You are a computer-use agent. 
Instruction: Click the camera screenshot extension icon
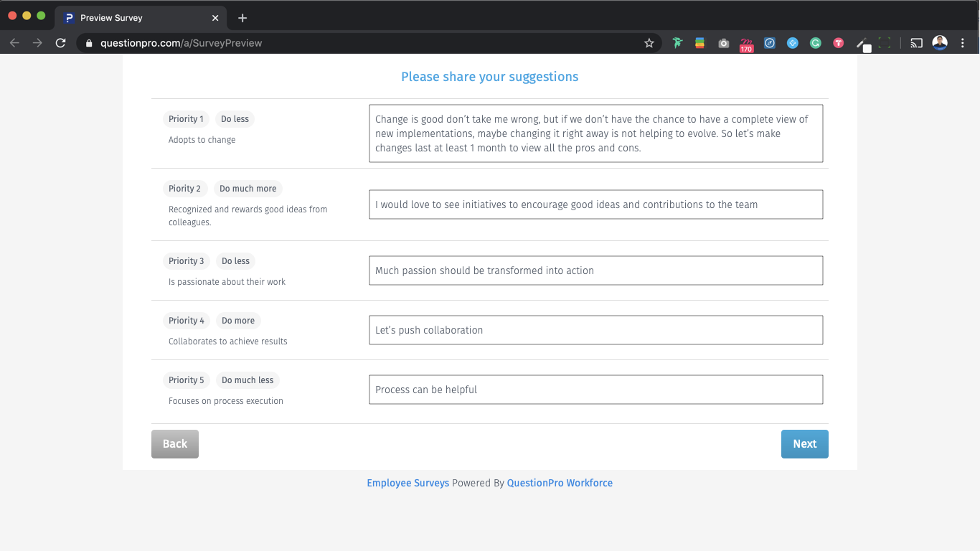(x=723, y=43)
